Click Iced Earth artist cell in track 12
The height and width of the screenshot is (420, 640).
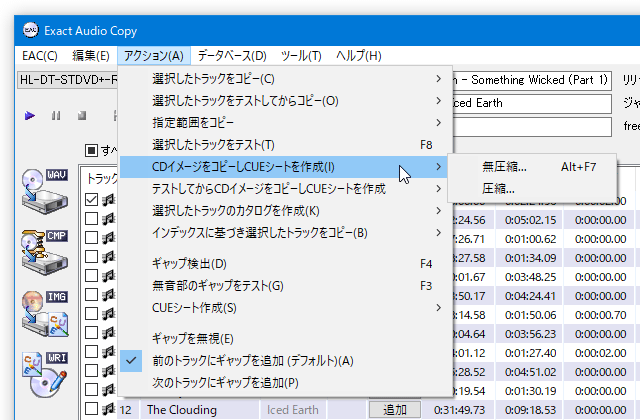293,410
